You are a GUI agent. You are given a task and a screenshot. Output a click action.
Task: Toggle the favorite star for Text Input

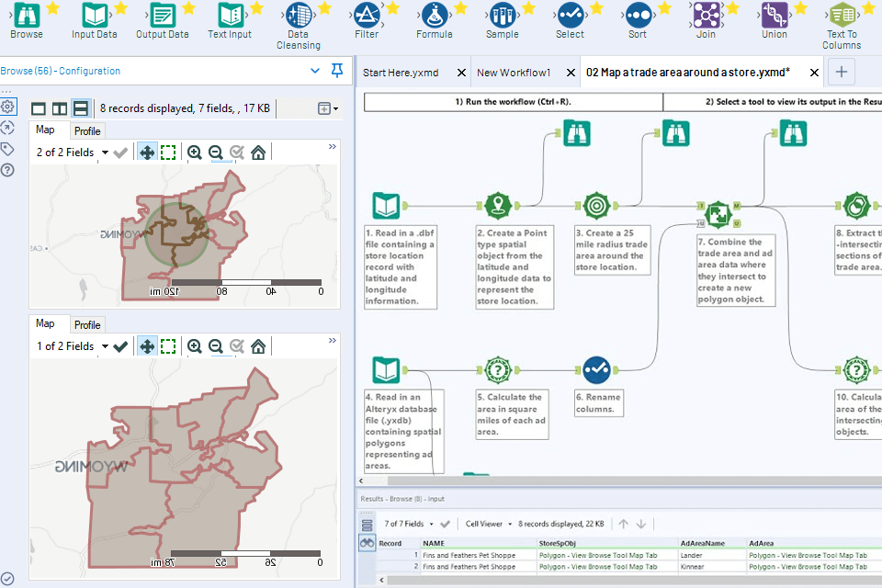click(x=256, y=8)
